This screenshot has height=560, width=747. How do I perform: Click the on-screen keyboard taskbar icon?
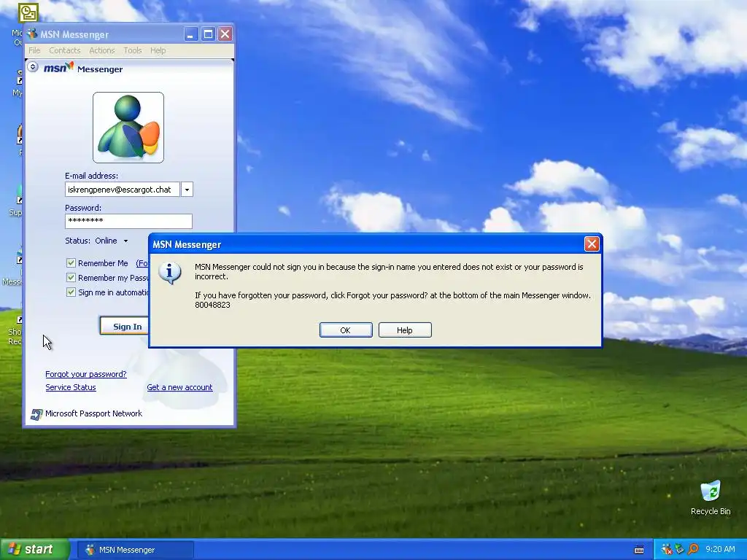(x=639, y=550)
